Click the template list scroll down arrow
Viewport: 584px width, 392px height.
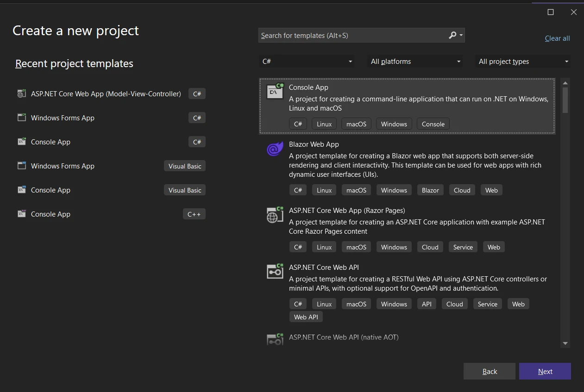[565, 343]
